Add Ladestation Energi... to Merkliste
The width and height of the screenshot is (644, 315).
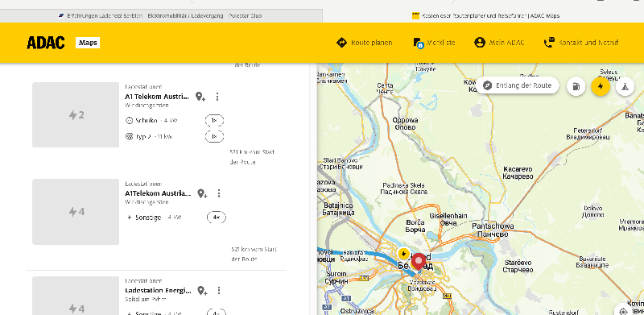click(x=202, y=291)
